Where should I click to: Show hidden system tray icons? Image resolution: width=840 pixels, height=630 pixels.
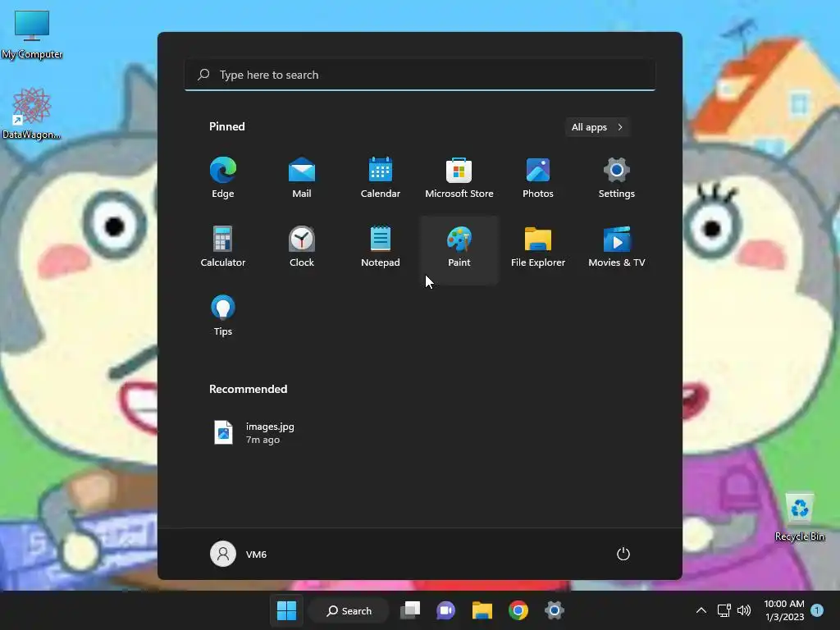(701, 610)
